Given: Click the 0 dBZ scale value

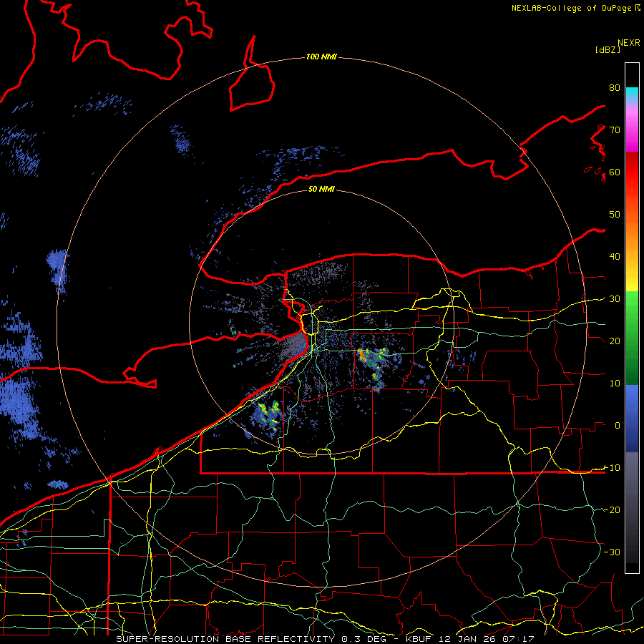Looking at the screenshot, I should coord(618,426).
